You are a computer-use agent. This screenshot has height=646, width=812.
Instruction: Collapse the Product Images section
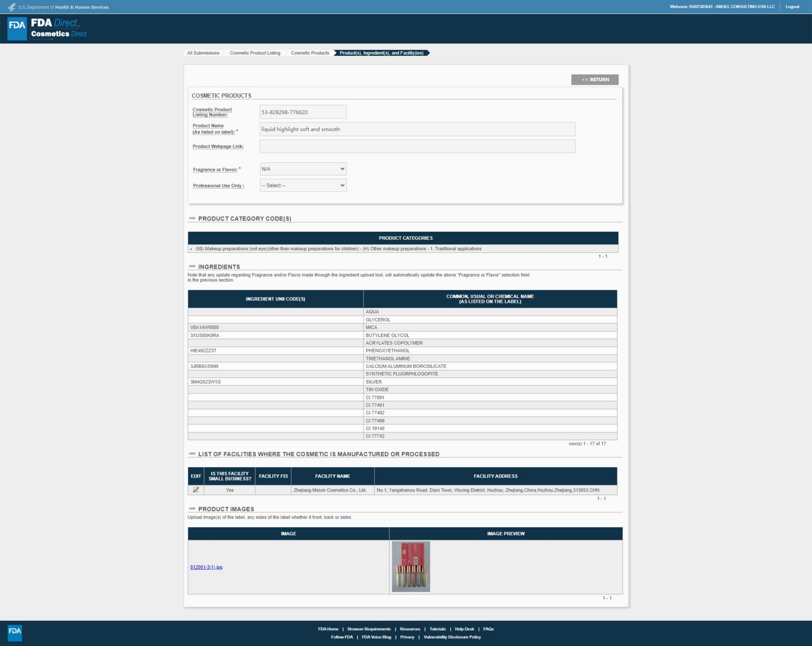coord(192,509)
